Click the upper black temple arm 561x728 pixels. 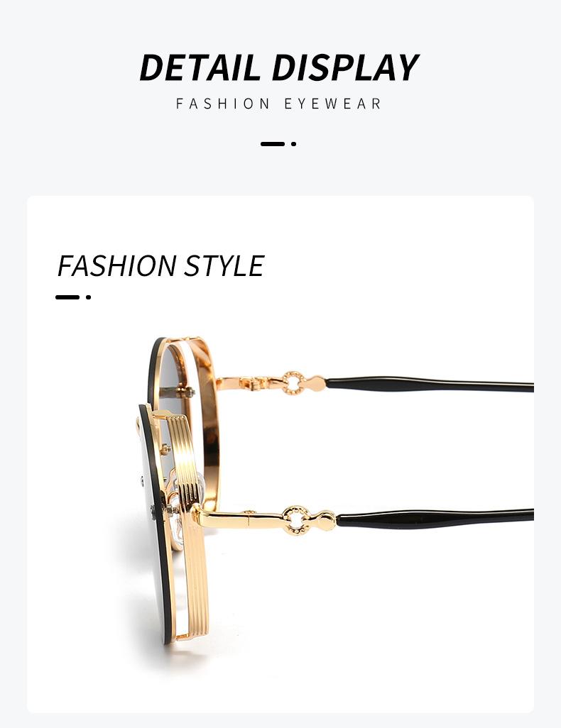(x=430, y=385)
